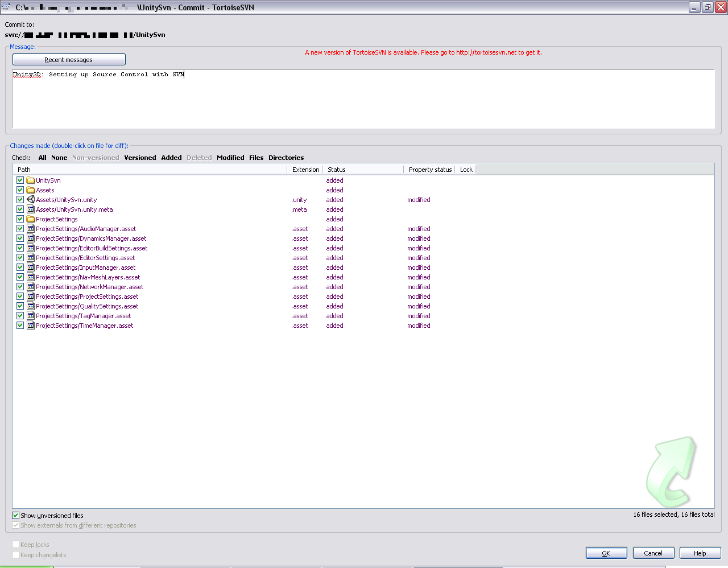Uncheck the Assets/UnitySvn.unity checkbox
Screen dimensions: 728x568
tap(20, 199)
